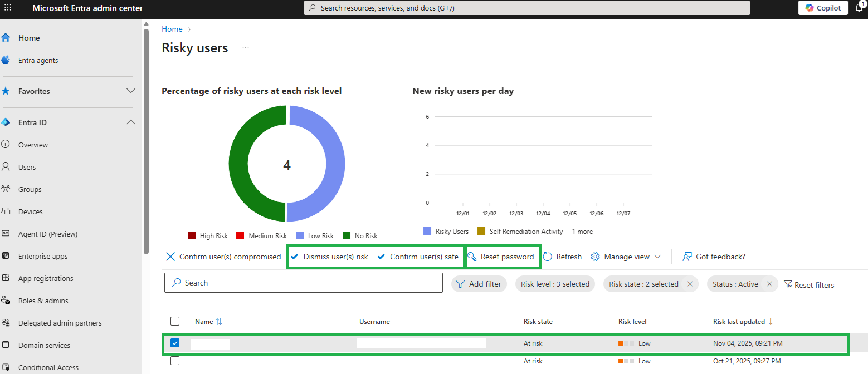Click the Roles & admins icon
This screenshot has width=868, height=374.
pos(6,301)
